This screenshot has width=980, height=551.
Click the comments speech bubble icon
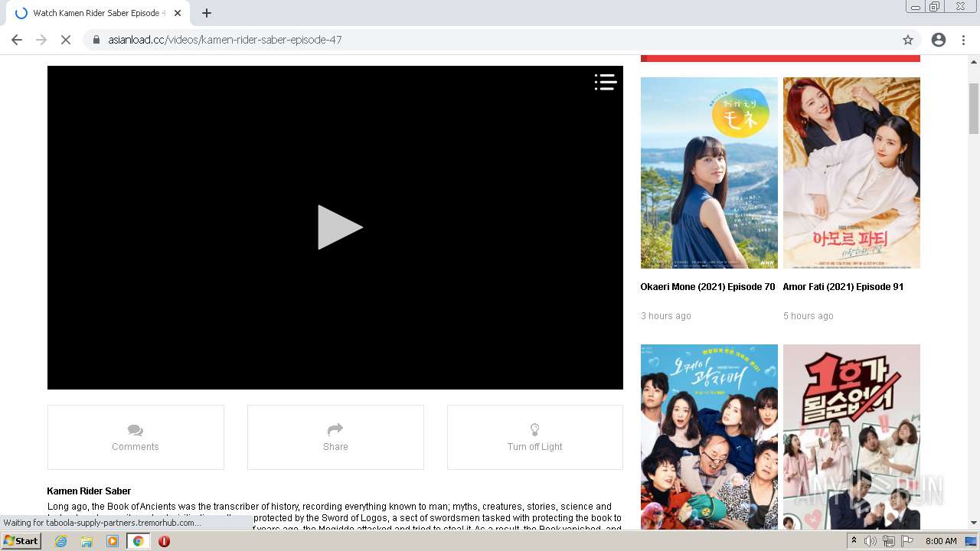click(136, 430)
